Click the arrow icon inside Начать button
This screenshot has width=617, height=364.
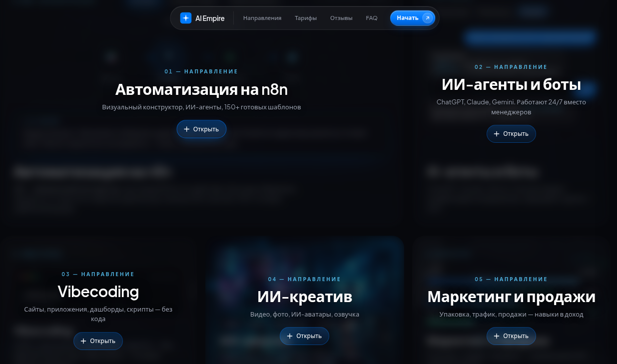tap(427, 18)
